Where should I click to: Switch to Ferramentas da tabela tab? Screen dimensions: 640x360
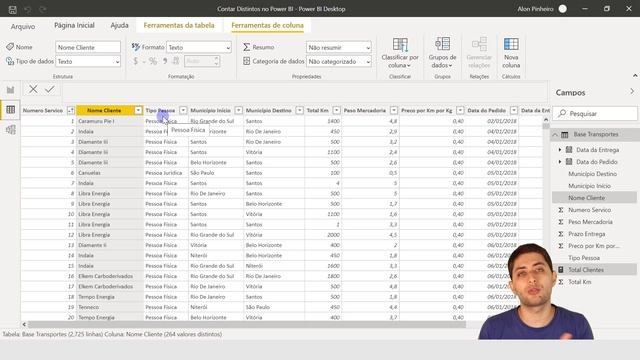(179, 25)
